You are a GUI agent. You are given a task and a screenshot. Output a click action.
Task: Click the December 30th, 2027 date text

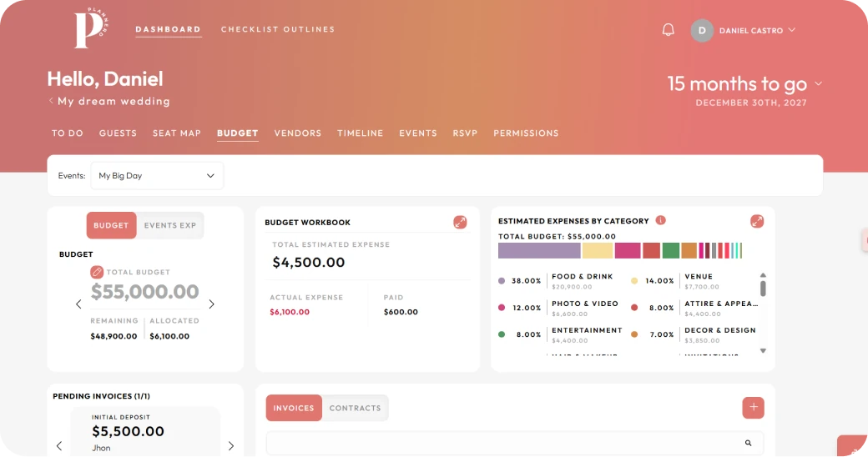point(751,103)
